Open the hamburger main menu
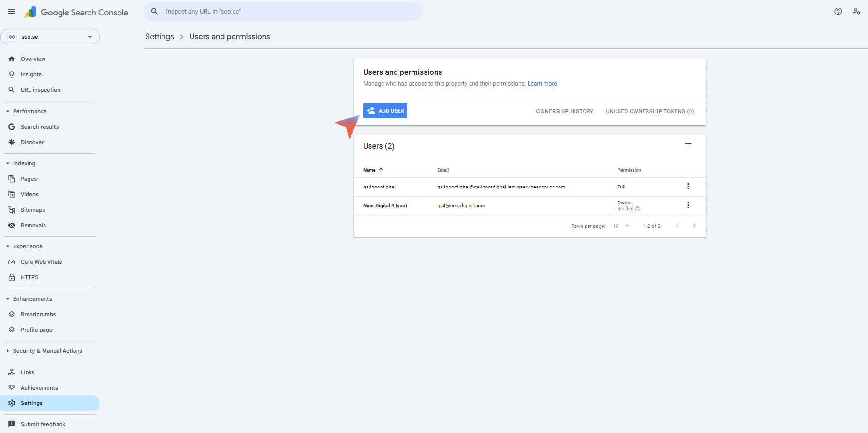The height and width of the screenshot is (433, 868). pyautogui.click(x=12, y=12)
